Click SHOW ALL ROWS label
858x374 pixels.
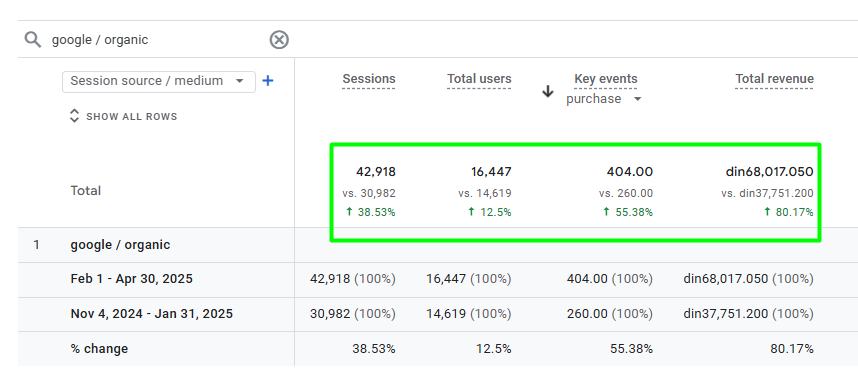[131, 117]
